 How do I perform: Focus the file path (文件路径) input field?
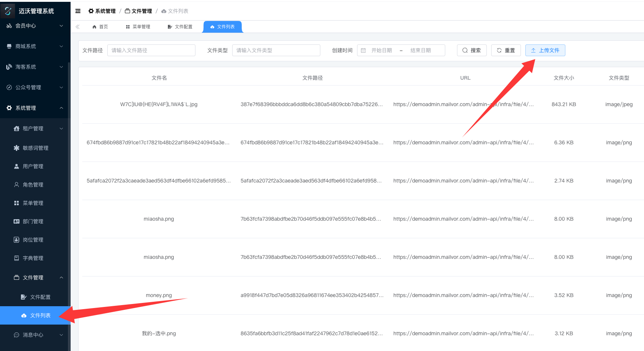151,50
